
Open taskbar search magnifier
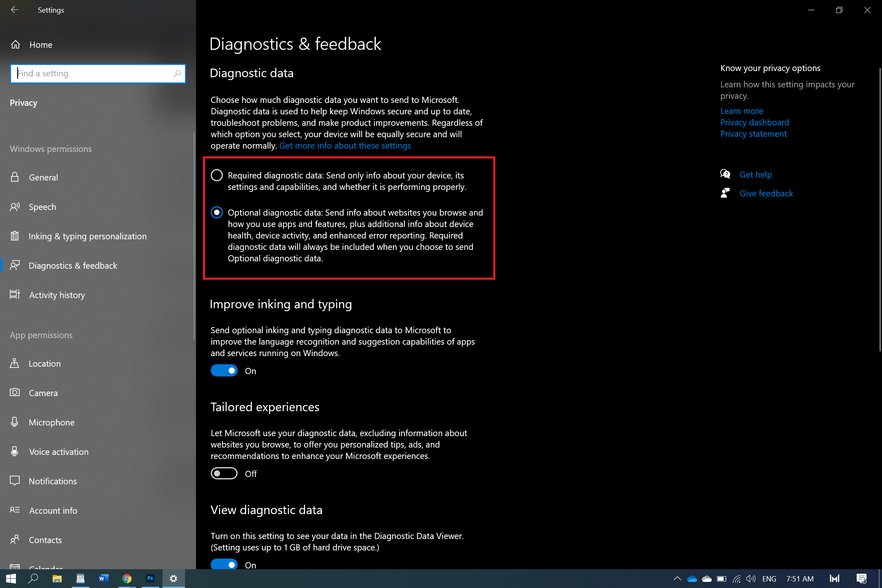pos(33,579)
